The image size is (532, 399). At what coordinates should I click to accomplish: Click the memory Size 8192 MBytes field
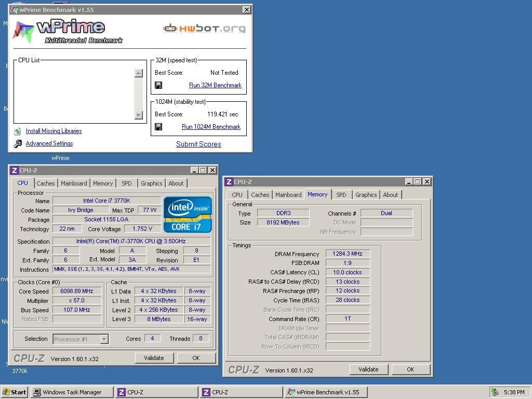pos(283,222)
